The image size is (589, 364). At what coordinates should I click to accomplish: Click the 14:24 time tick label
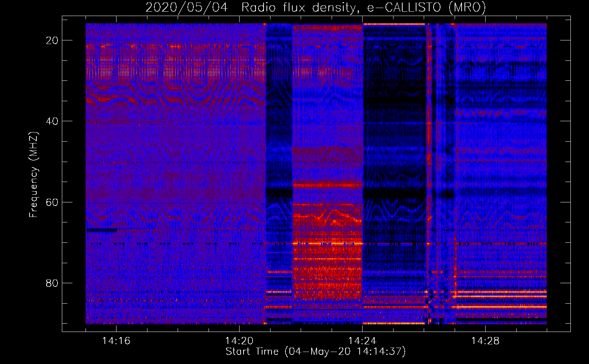[x=362, y=341]
